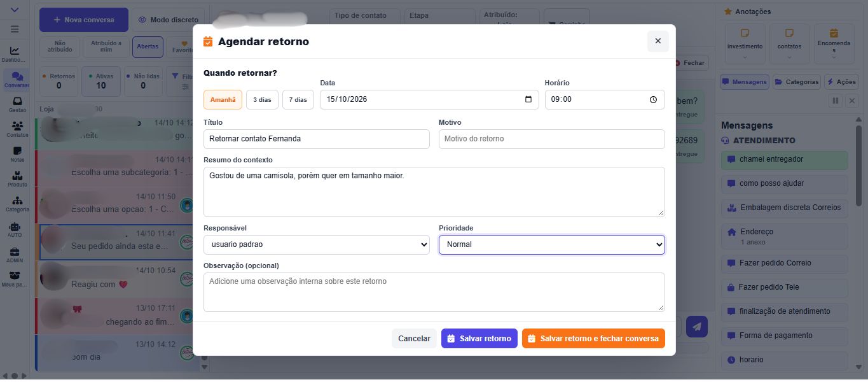Open Categoria icon in sidebar

17,204
